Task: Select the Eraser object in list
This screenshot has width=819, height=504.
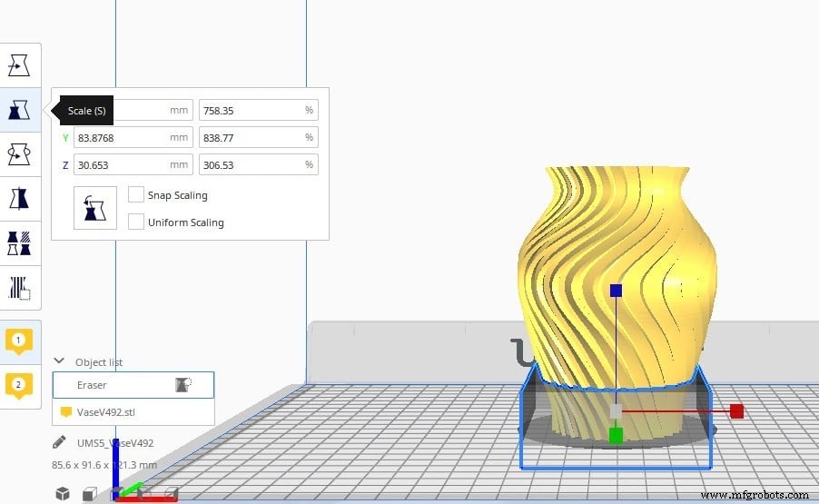Action: (x=133, y=385)
